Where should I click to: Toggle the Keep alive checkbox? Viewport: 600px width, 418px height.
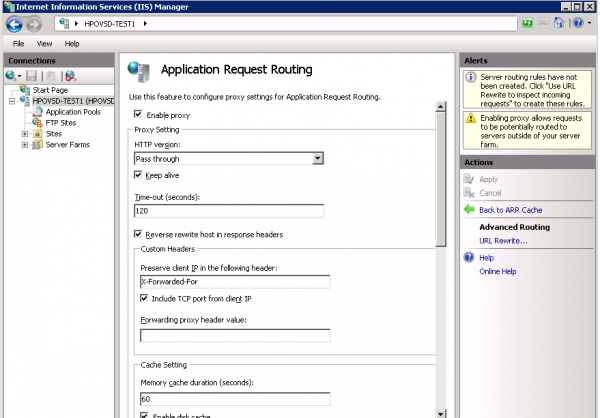point(138,175)
